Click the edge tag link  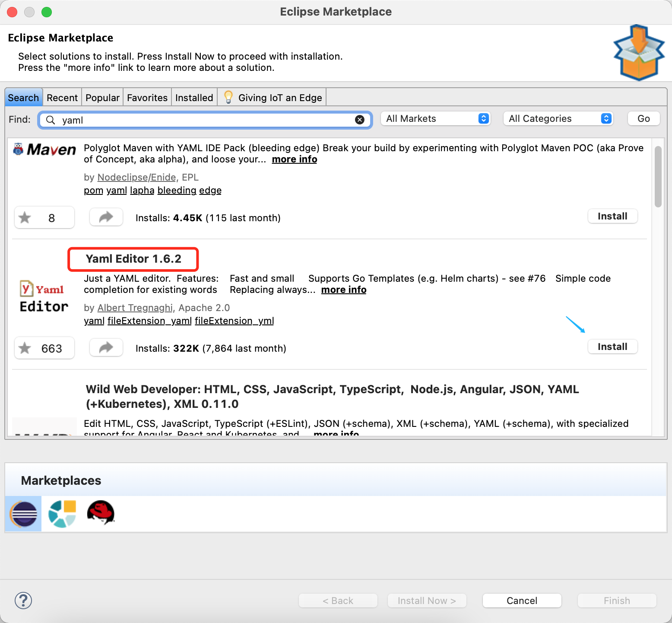click(x=210, y=190)
